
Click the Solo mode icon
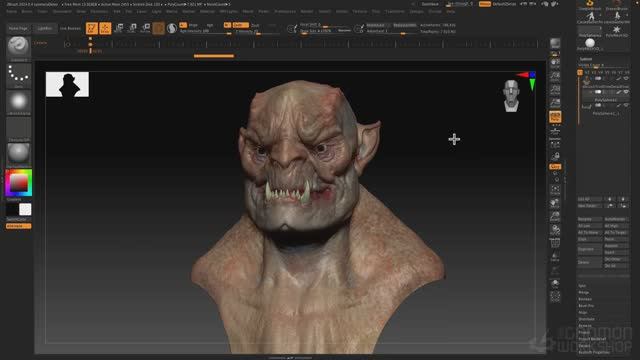[x=555, y=284]
